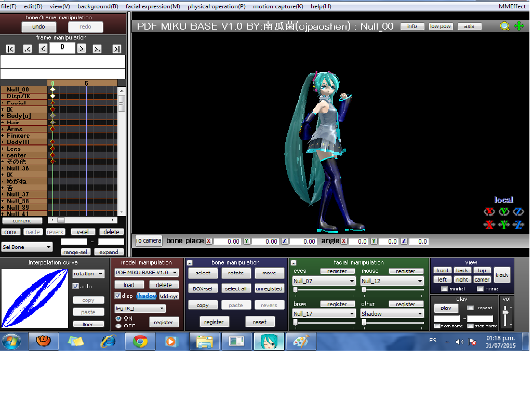Go to next keyframe button
This screenshot has height=399, width=532.
(97, 49)
